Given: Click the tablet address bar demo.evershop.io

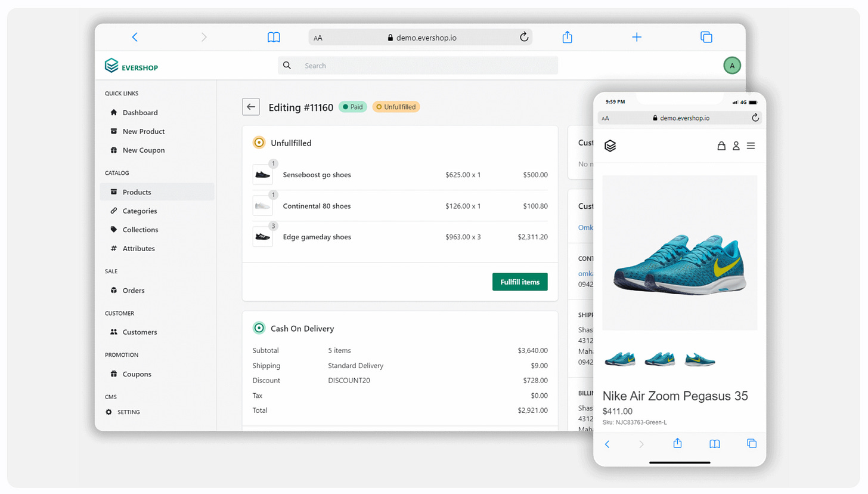Looking at the screenshot, I should point(420,38).
